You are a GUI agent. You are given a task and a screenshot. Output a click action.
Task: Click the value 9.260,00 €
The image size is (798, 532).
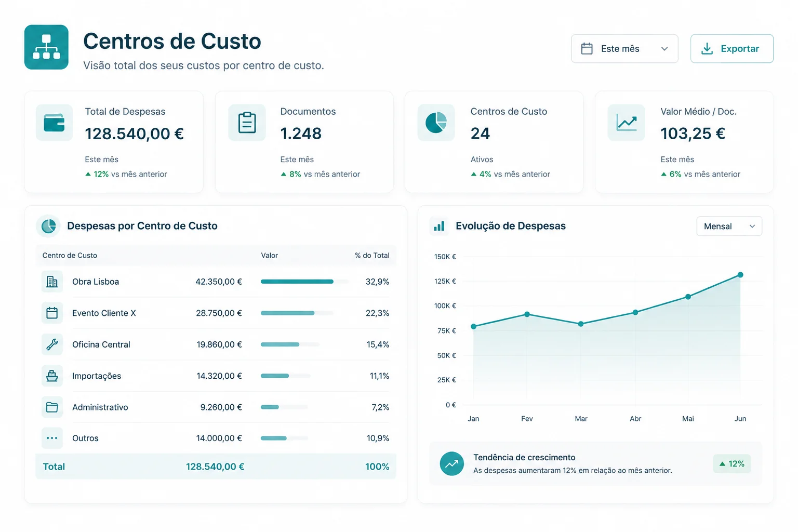point(221,407)
